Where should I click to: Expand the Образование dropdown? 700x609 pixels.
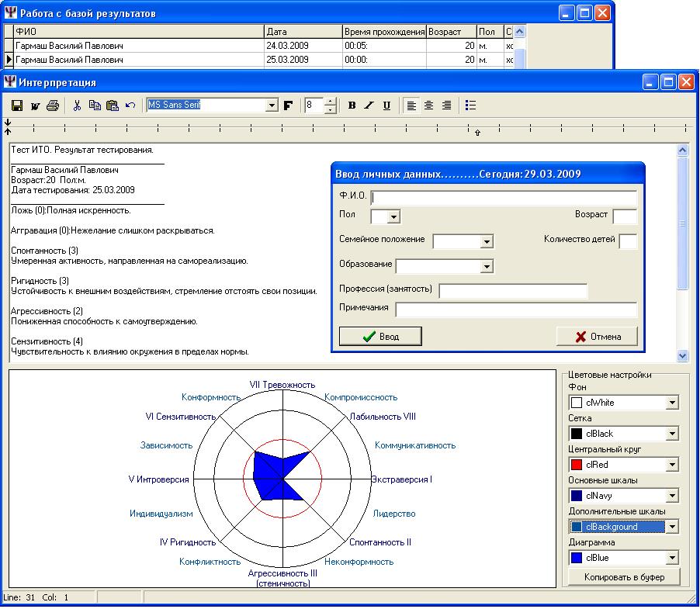click(487, 267)
